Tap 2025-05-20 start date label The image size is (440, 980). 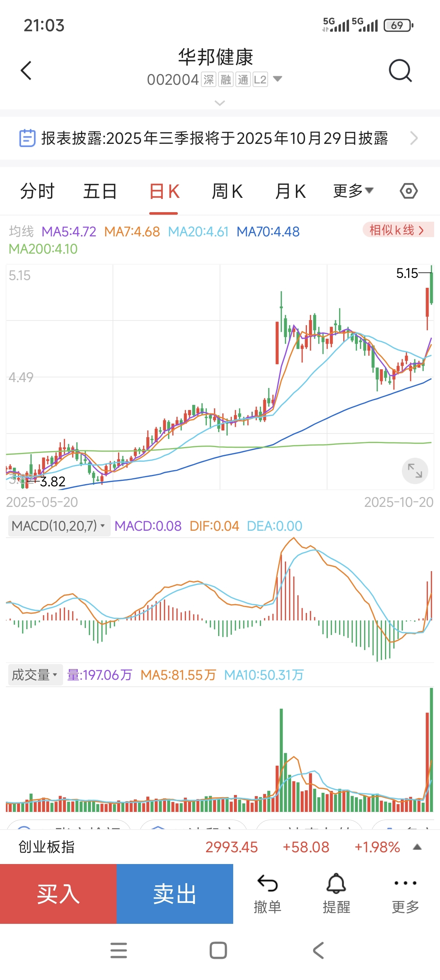[42, 502]
